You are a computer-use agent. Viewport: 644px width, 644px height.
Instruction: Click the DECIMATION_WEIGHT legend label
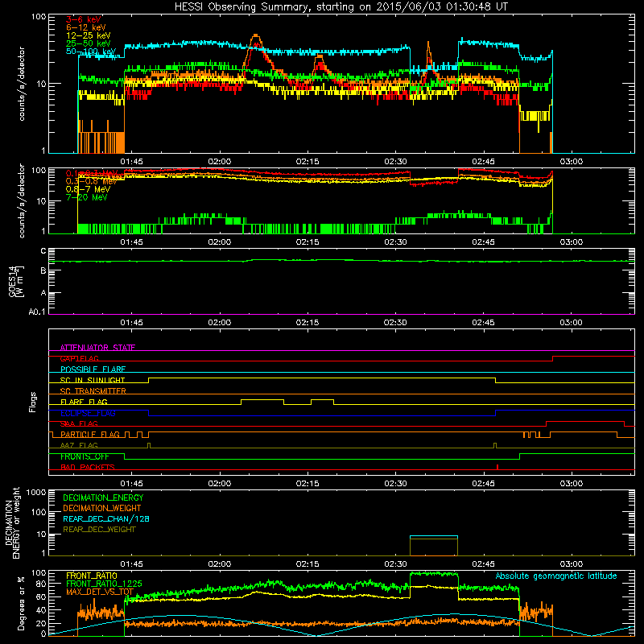102,508
